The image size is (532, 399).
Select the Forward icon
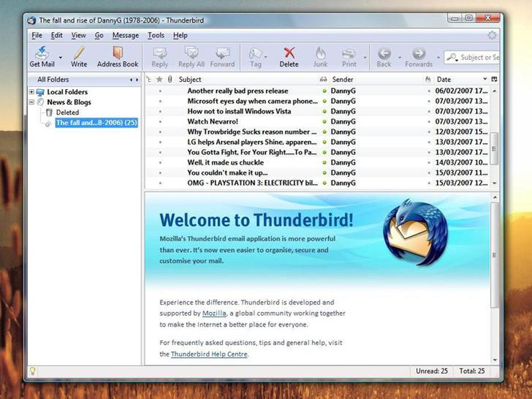(x=223, y=55)
